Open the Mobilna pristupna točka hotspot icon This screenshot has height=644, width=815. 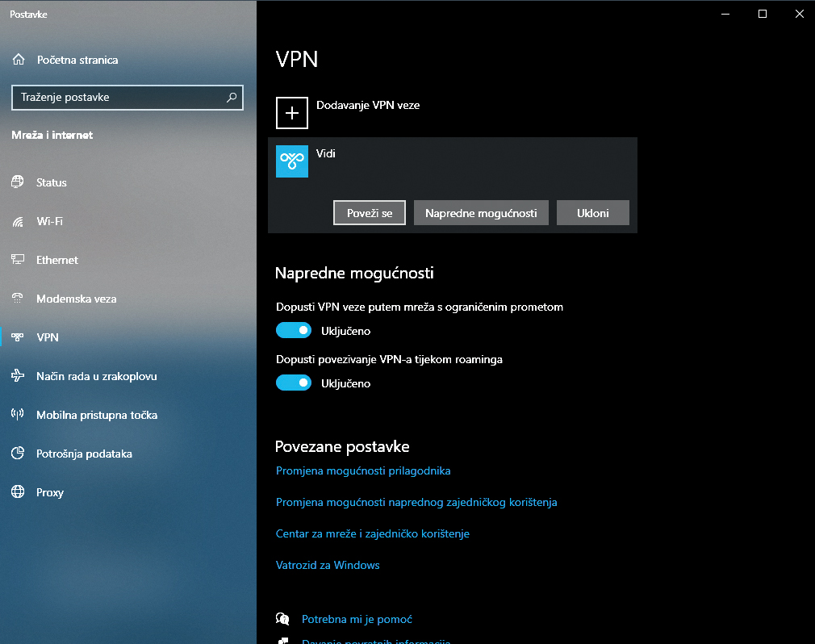[18, 415]
